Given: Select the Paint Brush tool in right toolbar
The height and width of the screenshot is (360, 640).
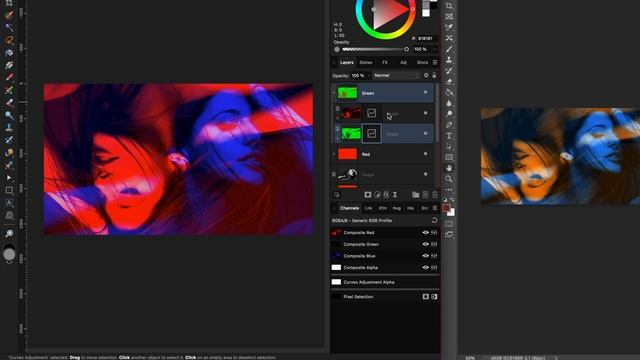Looking at the screenshot, I should coord(449,49).
